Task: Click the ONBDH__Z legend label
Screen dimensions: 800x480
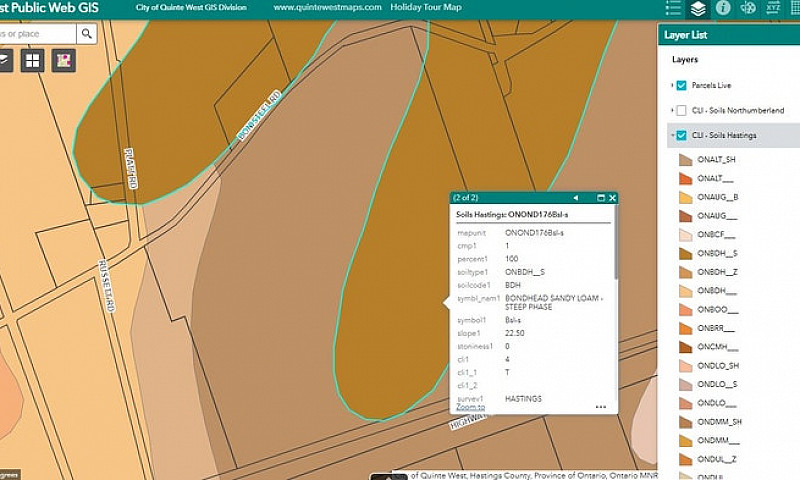Action: 717,272
